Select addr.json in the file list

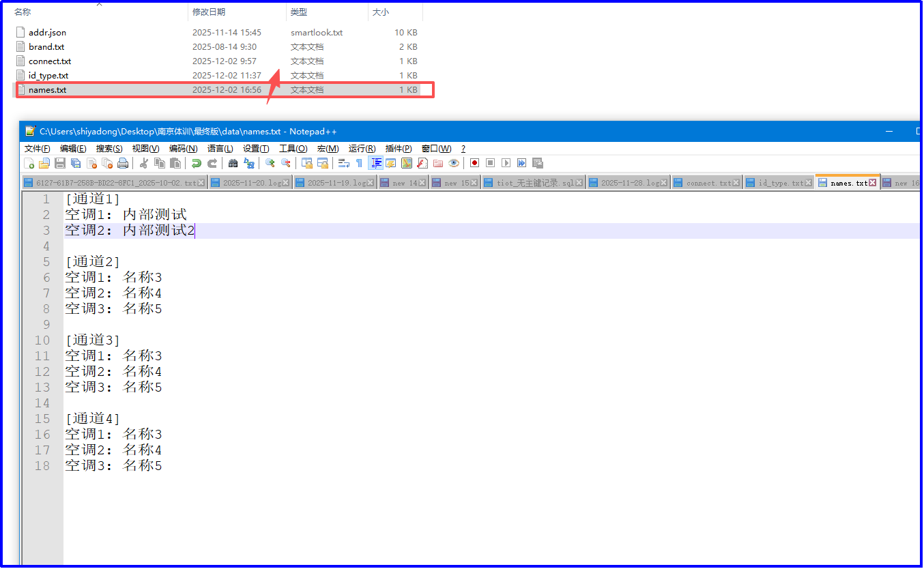point(47,33)
